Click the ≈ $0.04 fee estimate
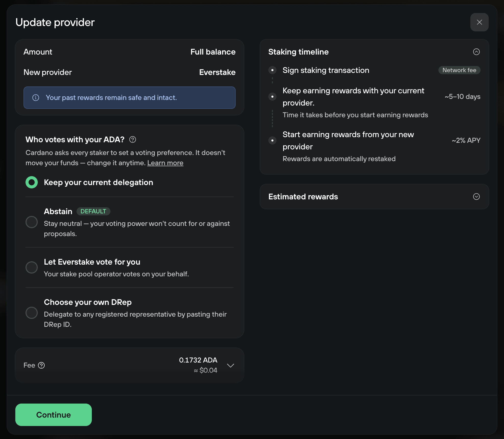 pyautogui.click(x=206, y=370)
